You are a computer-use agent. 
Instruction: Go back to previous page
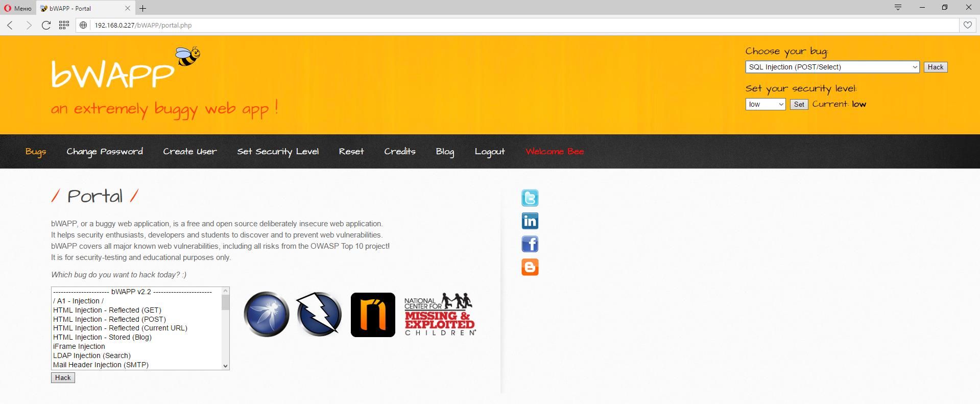coord(10,25)
